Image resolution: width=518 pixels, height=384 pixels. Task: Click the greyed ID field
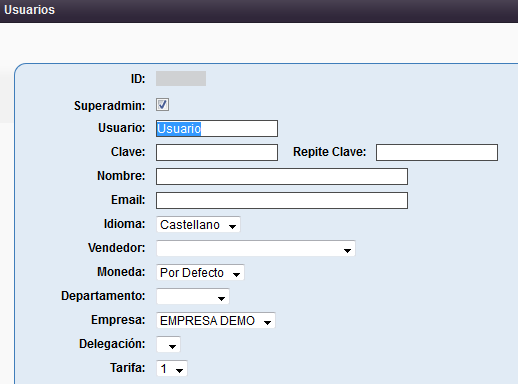point(181,78)
